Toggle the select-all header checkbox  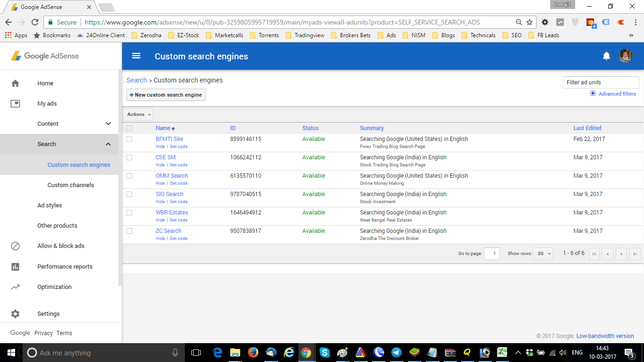(129, 128)
